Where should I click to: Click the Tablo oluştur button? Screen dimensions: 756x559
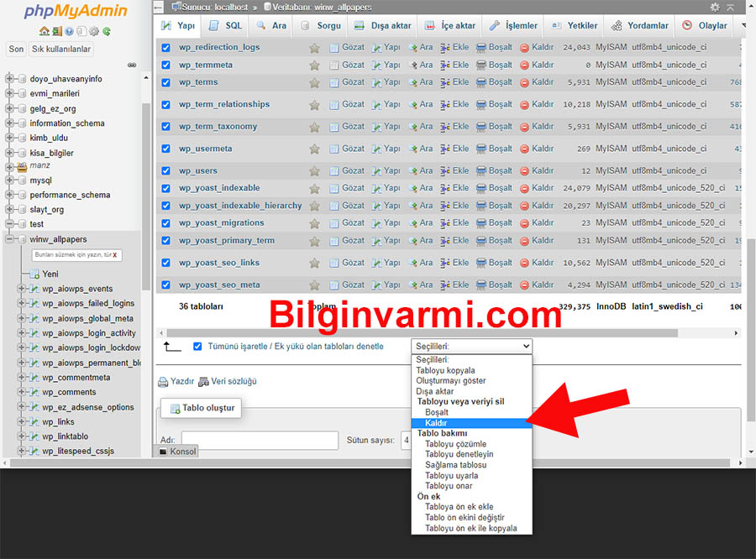pyautogui.click(x=201, y=408)
